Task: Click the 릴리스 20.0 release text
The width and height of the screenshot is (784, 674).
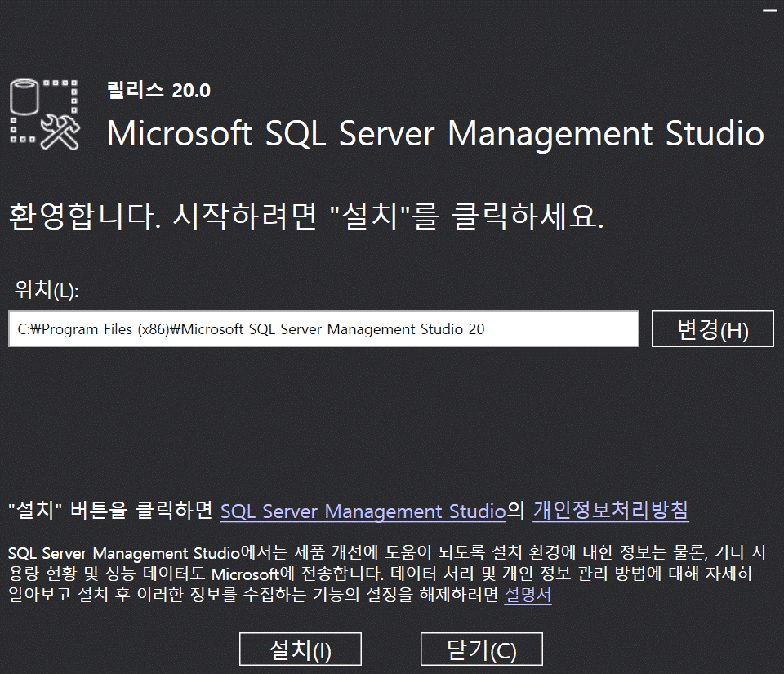Action: (x=158, y=91)
